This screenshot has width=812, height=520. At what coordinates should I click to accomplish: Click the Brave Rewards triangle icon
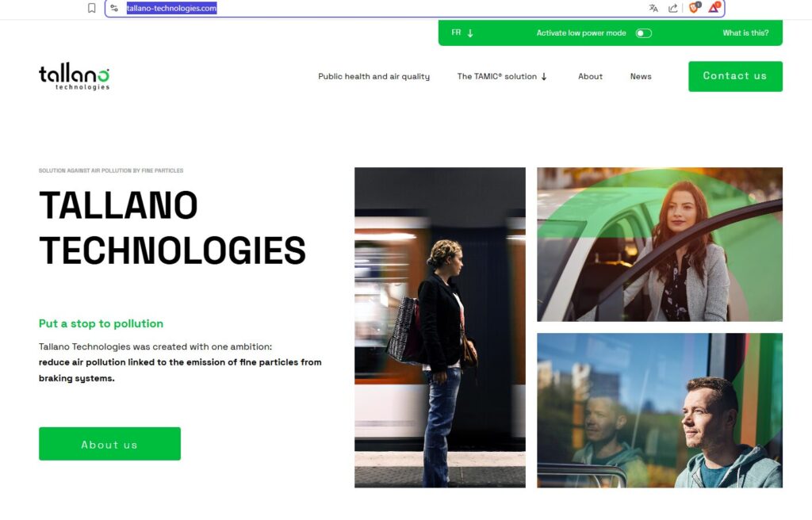tap(714, 8)
